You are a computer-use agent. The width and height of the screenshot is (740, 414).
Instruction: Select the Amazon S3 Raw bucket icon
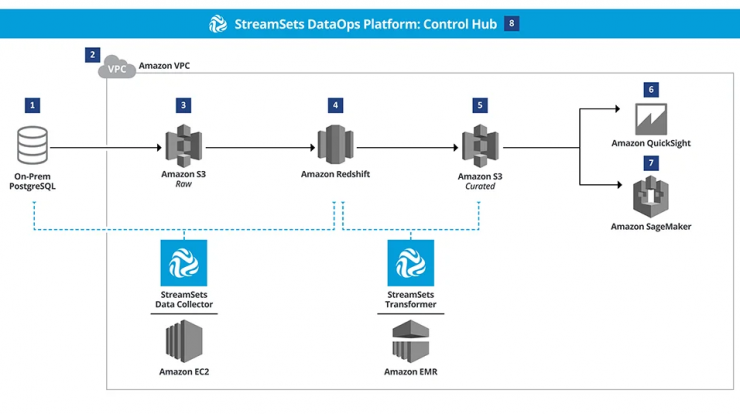tap(184, 146)
